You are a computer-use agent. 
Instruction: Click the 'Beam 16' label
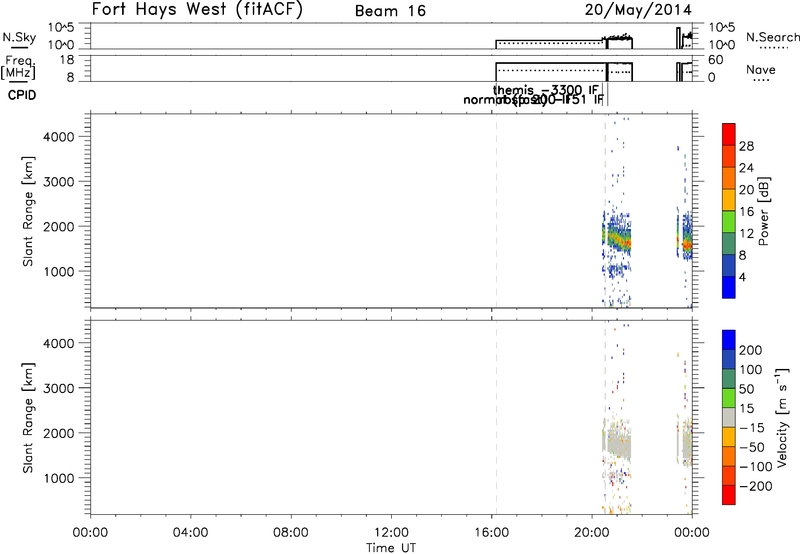click(390, 11)
